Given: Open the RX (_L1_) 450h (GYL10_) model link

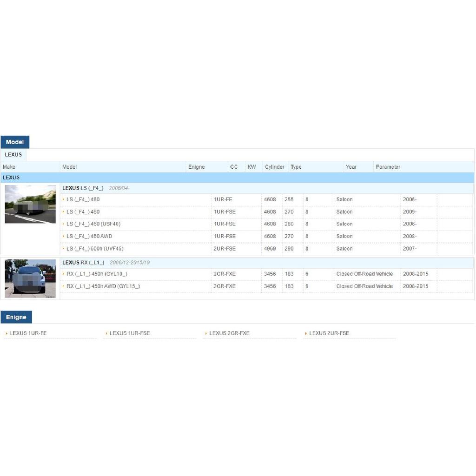Looking at the screenshot, I should (x=97, y=274).
